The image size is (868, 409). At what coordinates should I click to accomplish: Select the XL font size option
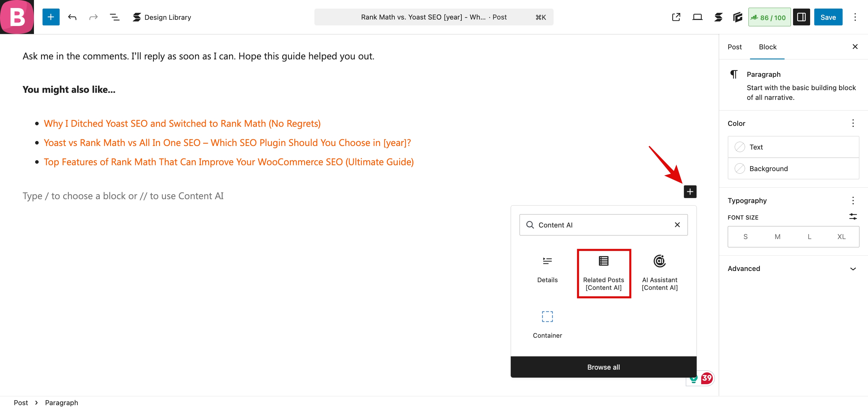tap(841, 236)
